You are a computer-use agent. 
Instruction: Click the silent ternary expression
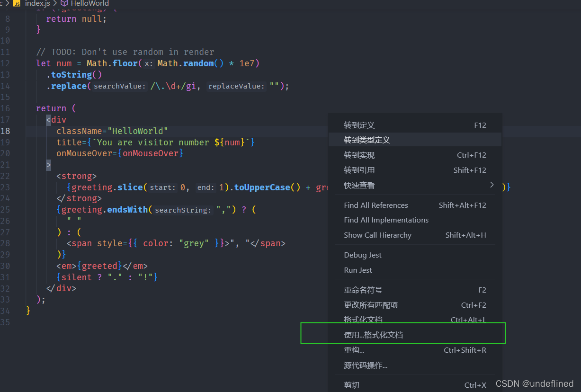pyautogui.click(x=107, y=277)
